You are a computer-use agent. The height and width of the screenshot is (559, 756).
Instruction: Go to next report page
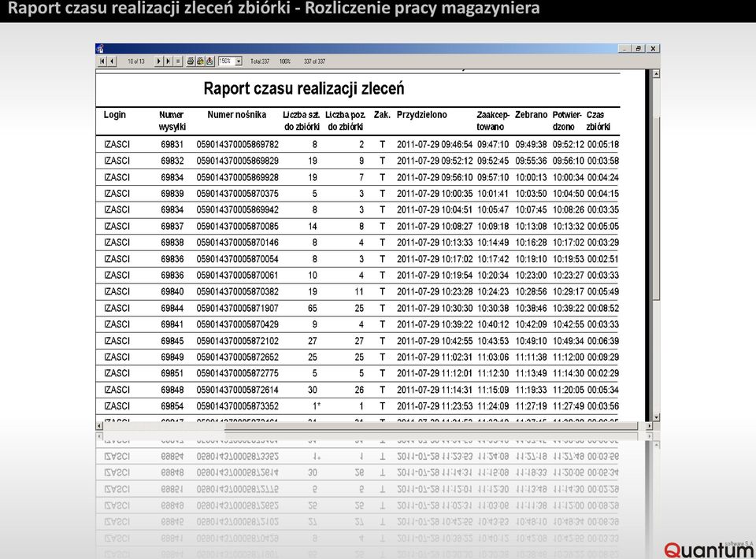tap(158, 61)
